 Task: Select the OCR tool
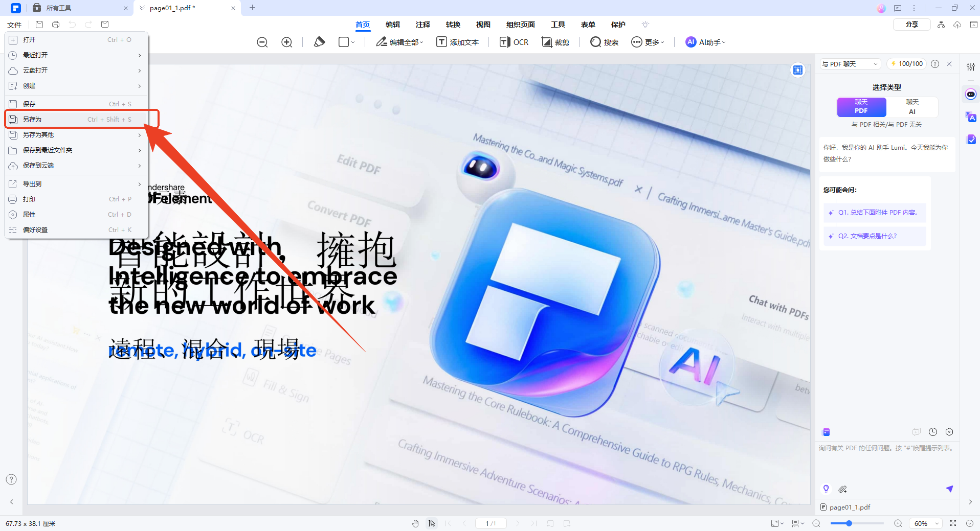[514, 42]
